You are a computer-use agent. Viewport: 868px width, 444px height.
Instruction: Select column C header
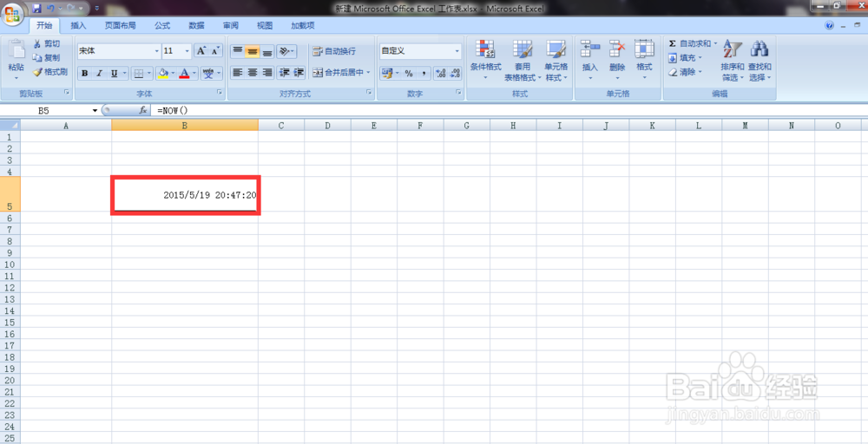point(281,126)
